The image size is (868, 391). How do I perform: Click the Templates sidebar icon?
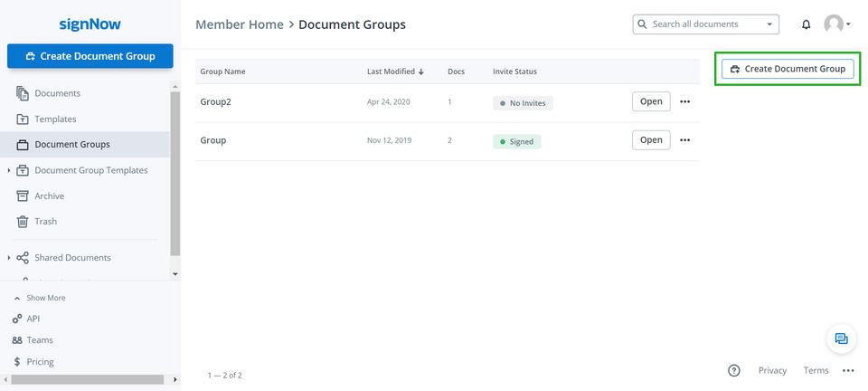[23, 119]
